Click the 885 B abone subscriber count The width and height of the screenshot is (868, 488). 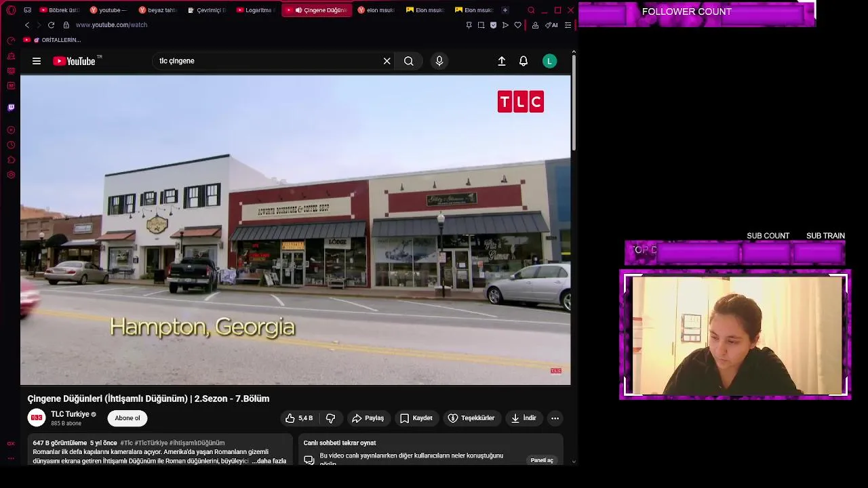point(66,424)
